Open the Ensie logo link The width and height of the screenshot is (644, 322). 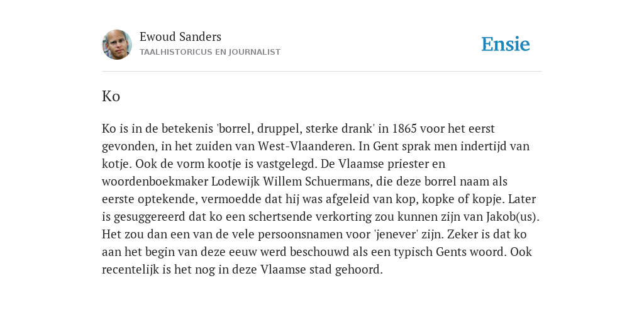point(505,44)
